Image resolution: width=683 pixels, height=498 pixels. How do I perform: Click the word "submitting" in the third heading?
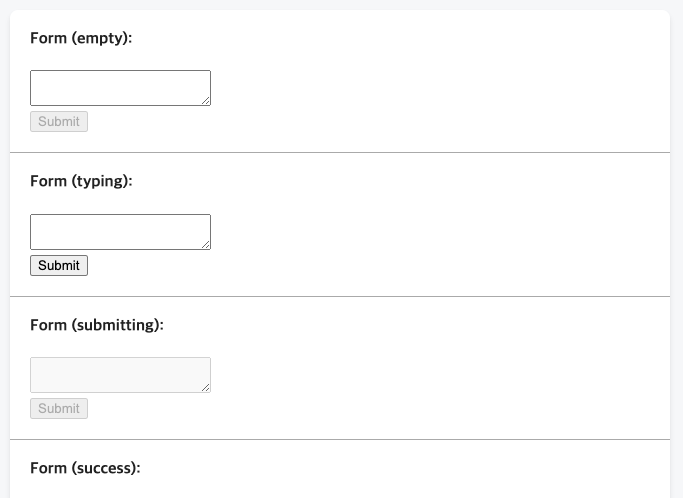click(x=115, y=325)
